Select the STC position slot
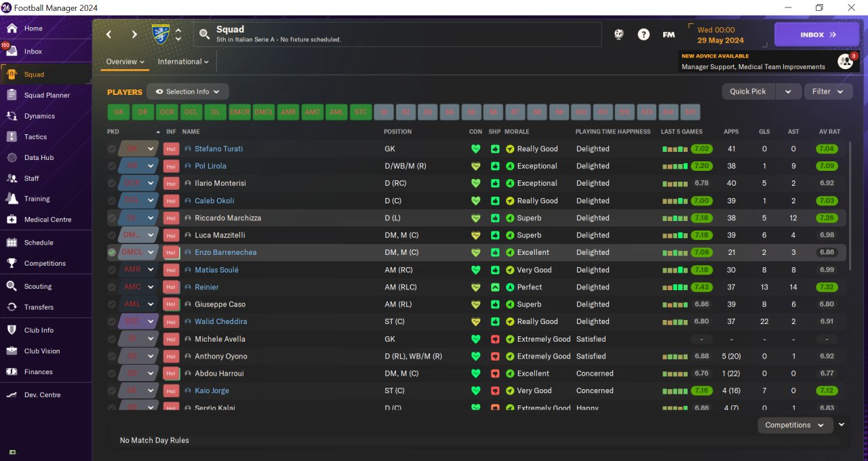Screen dimensions: 868x461 tap(361, 112)
